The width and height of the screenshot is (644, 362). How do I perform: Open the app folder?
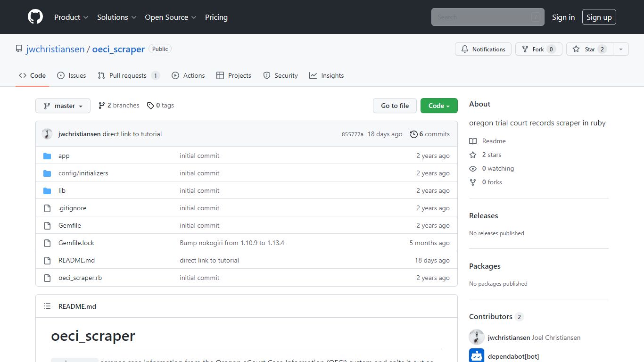coord(64,156)
